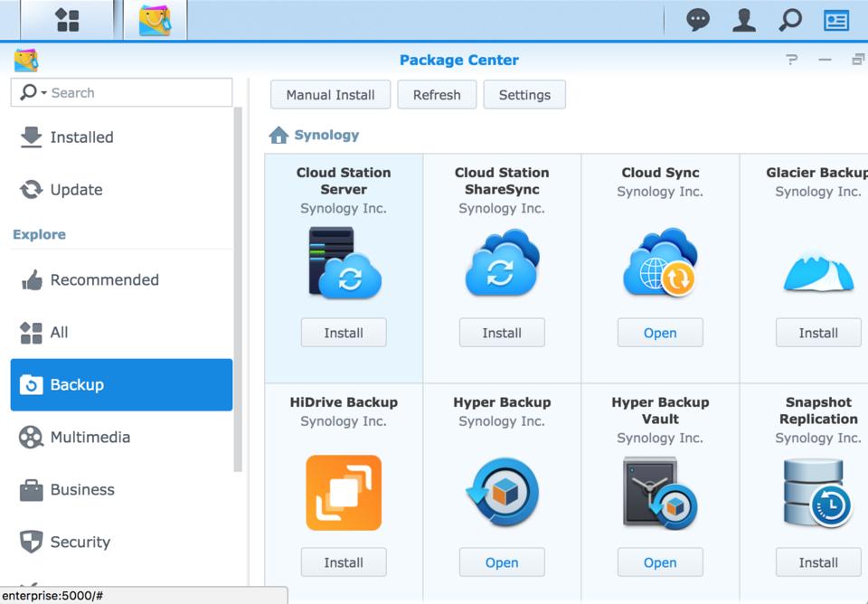Open the Package Center Settings button
This screenshot has width=868, height=604.
pyautogui.click(x=524, y=95)
